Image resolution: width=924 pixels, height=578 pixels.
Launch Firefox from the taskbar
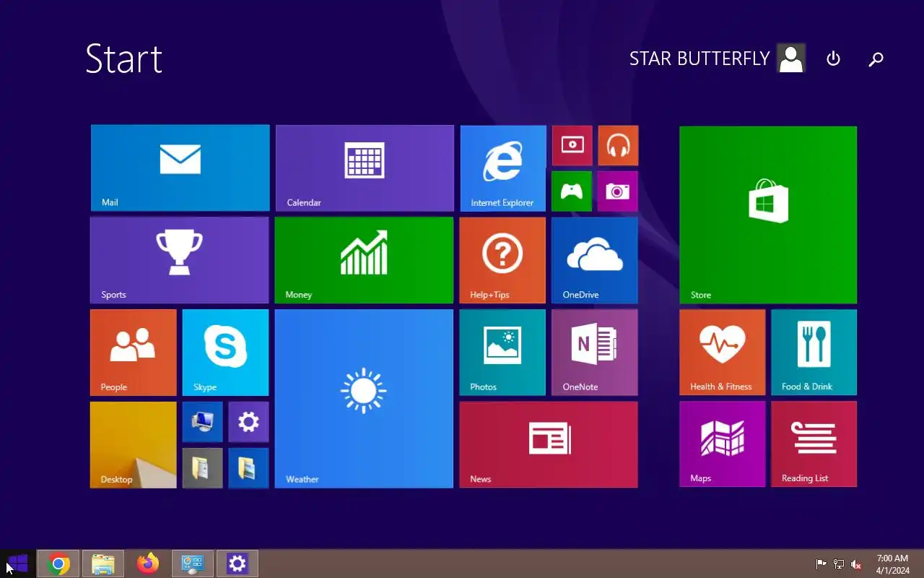[x=148, y=564]
